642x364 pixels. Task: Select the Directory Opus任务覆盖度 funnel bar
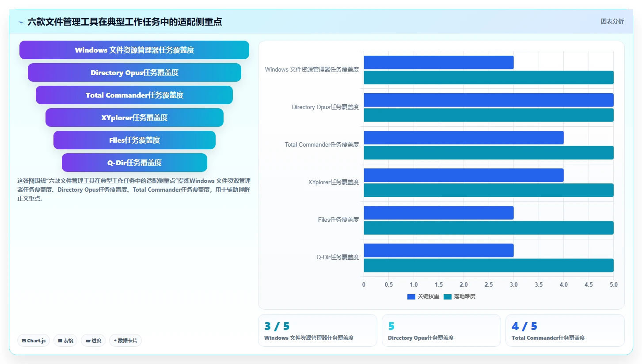pos(134,72)
